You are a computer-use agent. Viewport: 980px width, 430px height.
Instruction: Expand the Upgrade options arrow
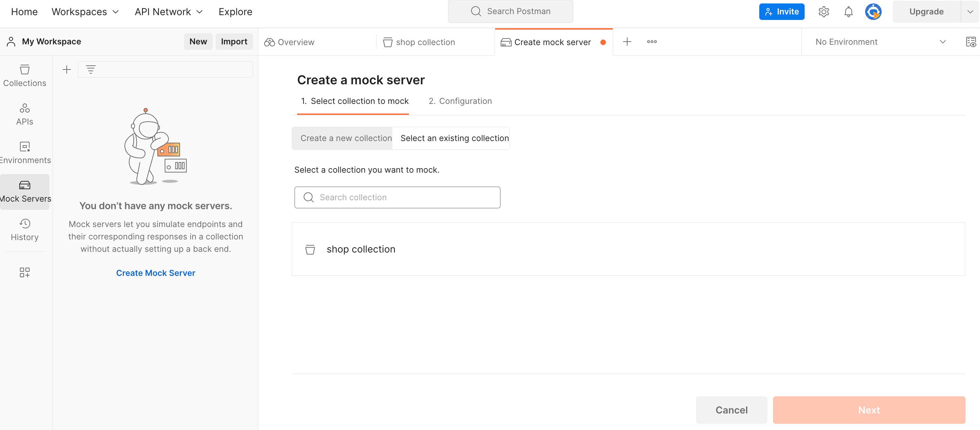pos(970,11)
